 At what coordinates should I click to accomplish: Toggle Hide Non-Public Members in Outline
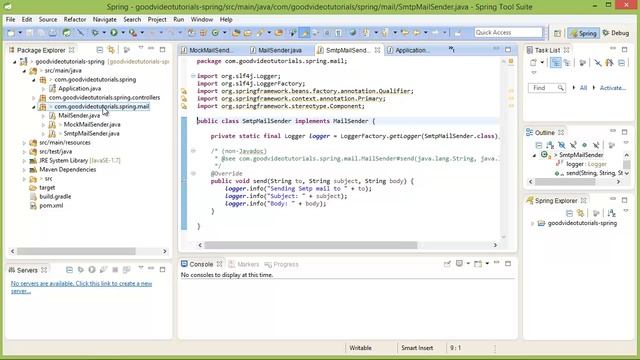(x=584, y=145)
